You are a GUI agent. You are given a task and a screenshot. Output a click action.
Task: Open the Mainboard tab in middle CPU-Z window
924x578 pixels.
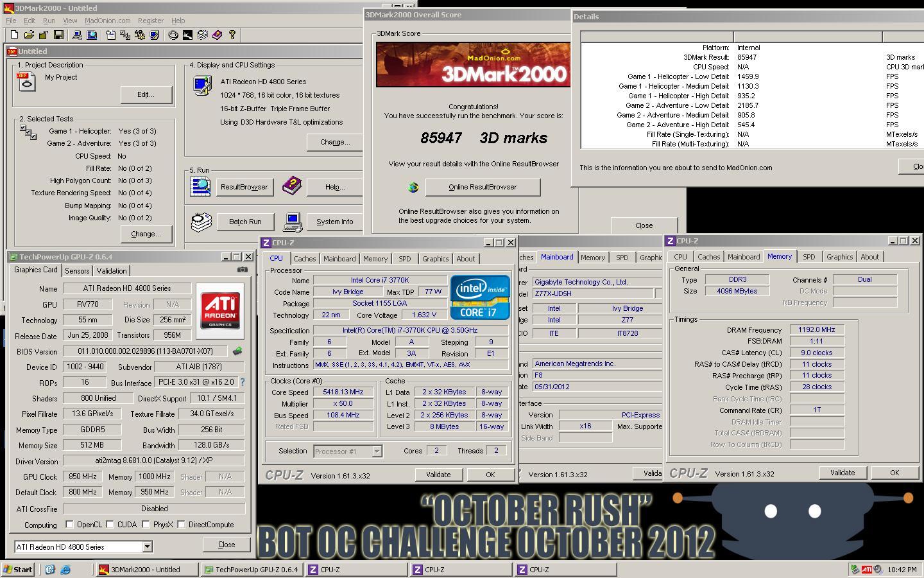point(557,257)
